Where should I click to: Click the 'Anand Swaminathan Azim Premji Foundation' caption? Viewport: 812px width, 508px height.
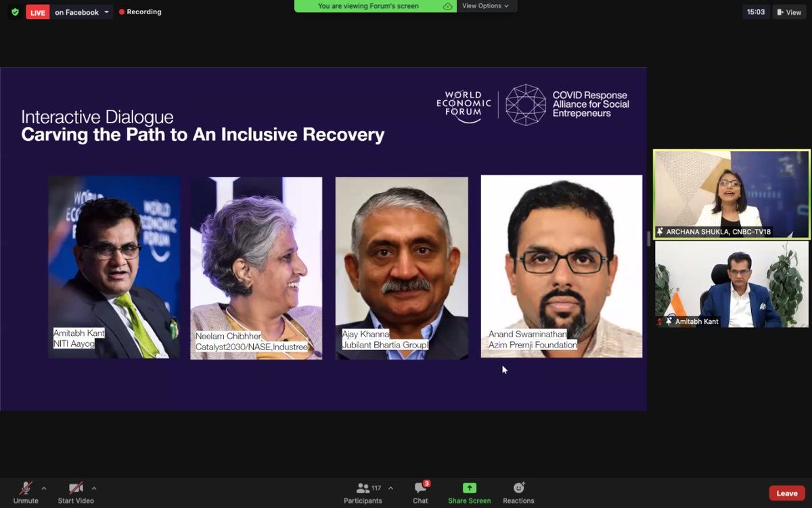tap(533, 339)
